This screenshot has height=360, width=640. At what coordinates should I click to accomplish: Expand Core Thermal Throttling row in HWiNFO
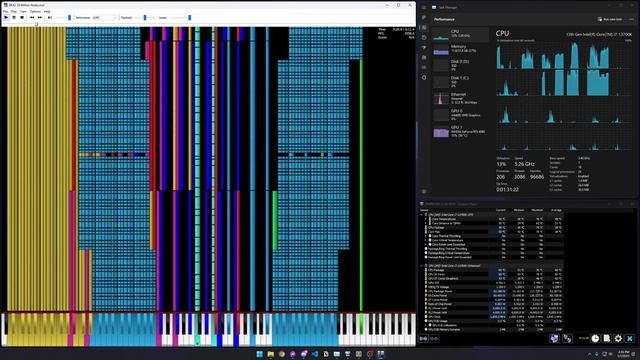(426, 236)
